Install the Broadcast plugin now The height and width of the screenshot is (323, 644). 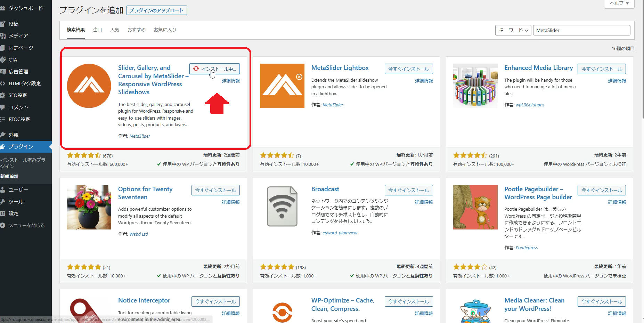(x=409, y=190)
